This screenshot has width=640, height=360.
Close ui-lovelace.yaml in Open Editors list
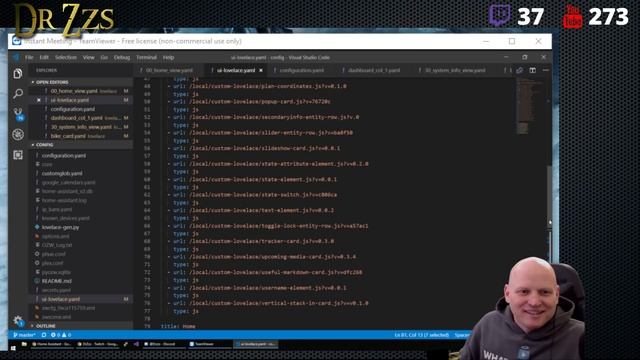[x=39, y=100]
